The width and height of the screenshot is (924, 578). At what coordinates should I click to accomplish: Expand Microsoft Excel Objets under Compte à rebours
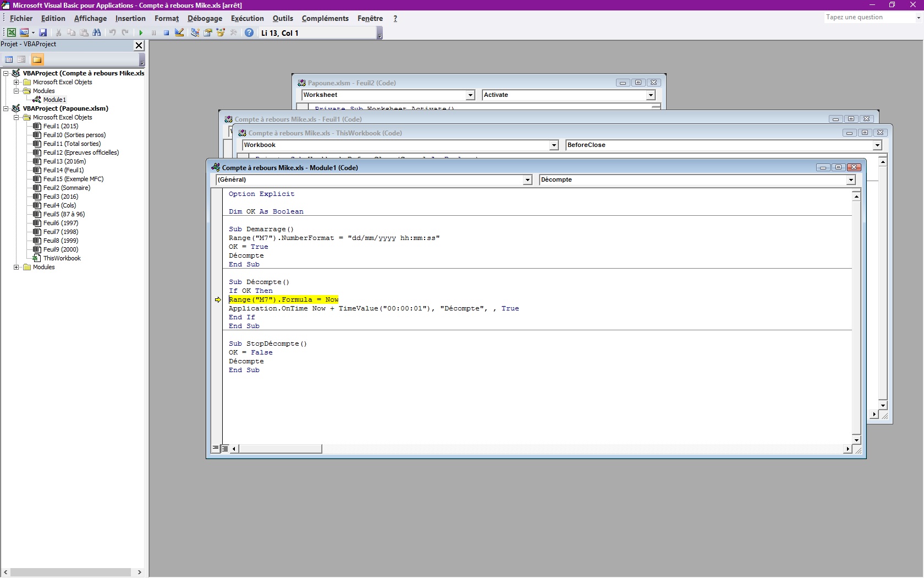click(16, 82)
